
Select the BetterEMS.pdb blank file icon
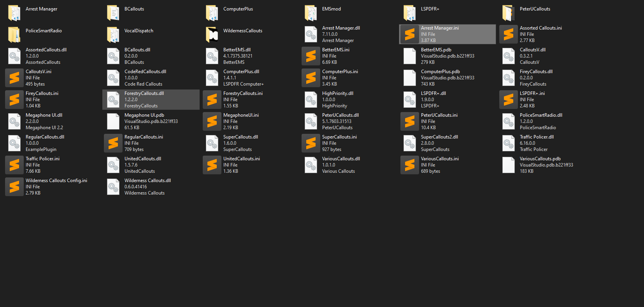tap(410, 56)
